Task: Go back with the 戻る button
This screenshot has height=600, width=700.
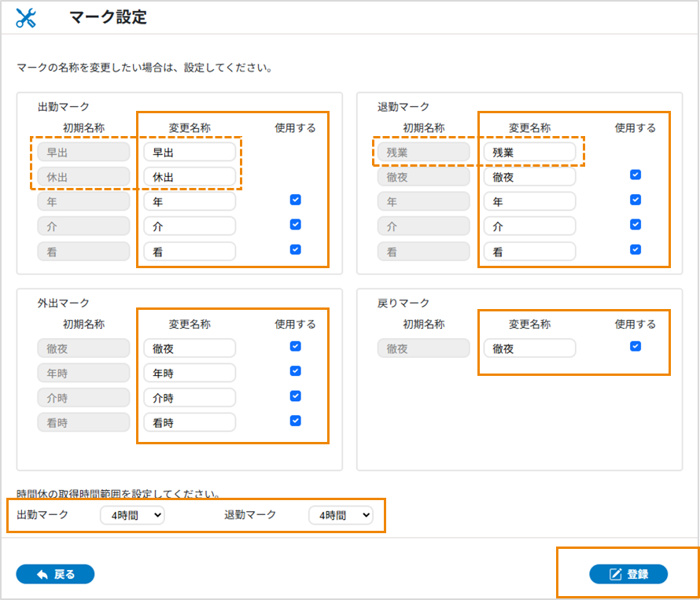Action: click(55, 574)
